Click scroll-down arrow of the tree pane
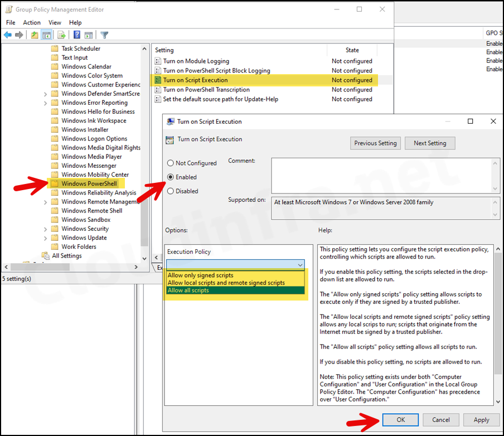The width and height of the screenshot is (504, 436). pyautogui.click(x=144, y=259)
